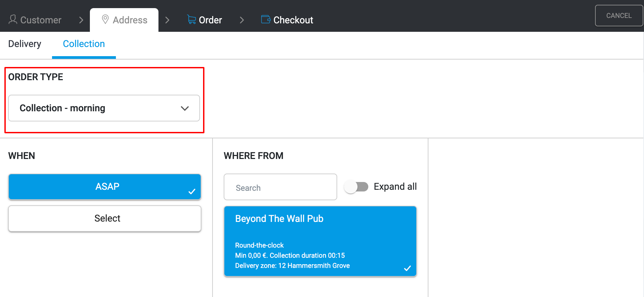644x297 pixels.
Task: Select the Beyond The Wall Pub venue card
Action: 320,237
